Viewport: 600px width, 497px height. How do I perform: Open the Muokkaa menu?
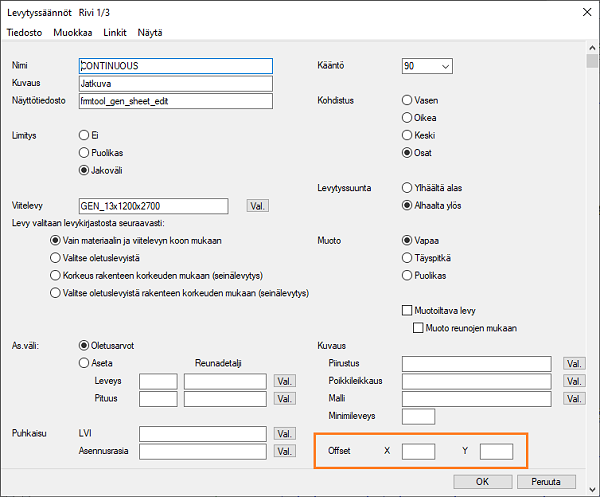[73, 32]
